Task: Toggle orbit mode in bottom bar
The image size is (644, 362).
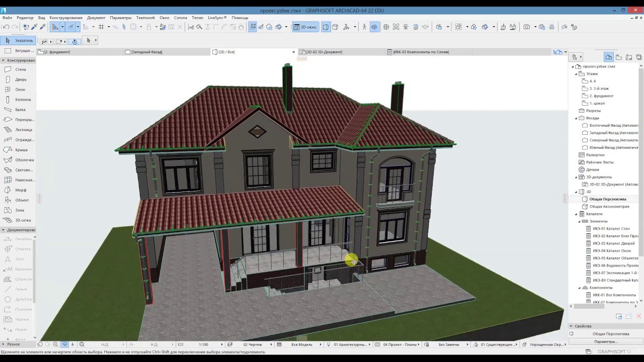Action: tap(64, 344)
